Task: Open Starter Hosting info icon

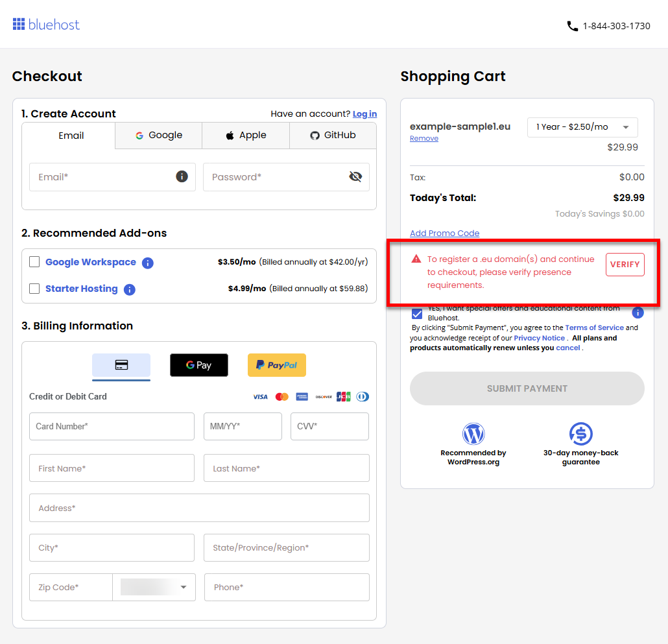Action: [130, 290]
